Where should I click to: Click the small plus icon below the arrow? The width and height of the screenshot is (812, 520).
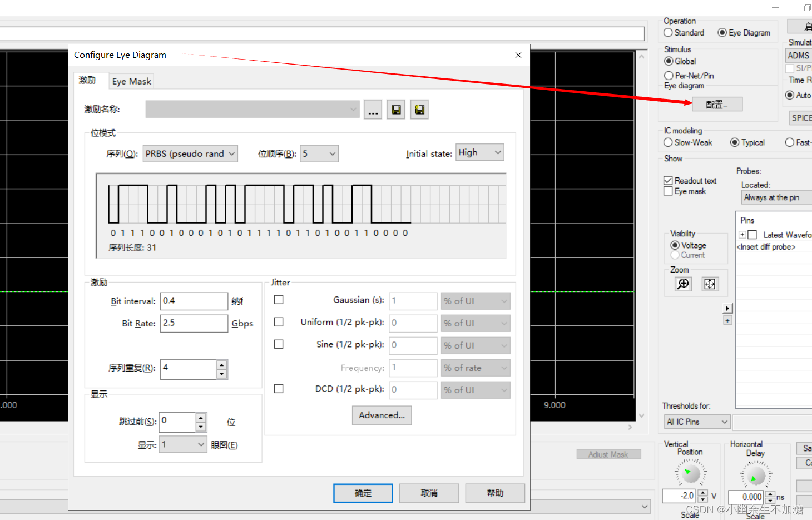point(727,320)
